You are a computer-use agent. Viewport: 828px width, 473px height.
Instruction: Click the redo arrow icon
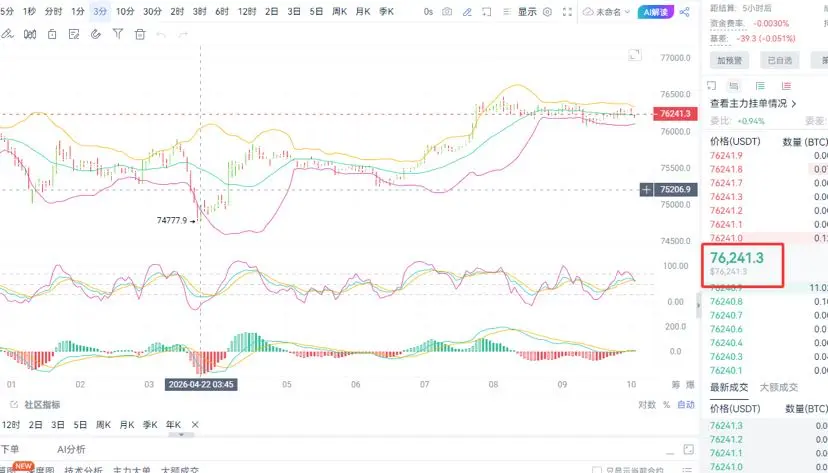click(183, 35)
